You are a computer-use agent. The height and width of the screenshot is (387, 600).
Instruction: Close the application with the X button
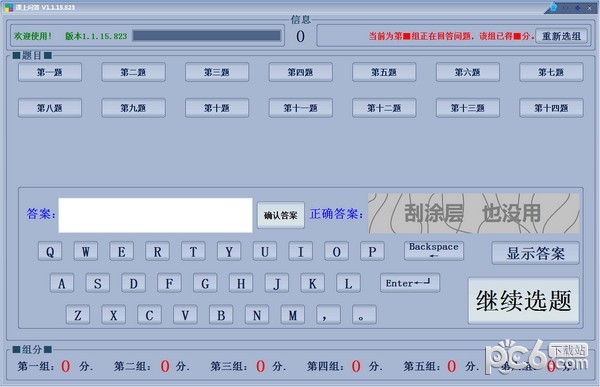point(590,7)
